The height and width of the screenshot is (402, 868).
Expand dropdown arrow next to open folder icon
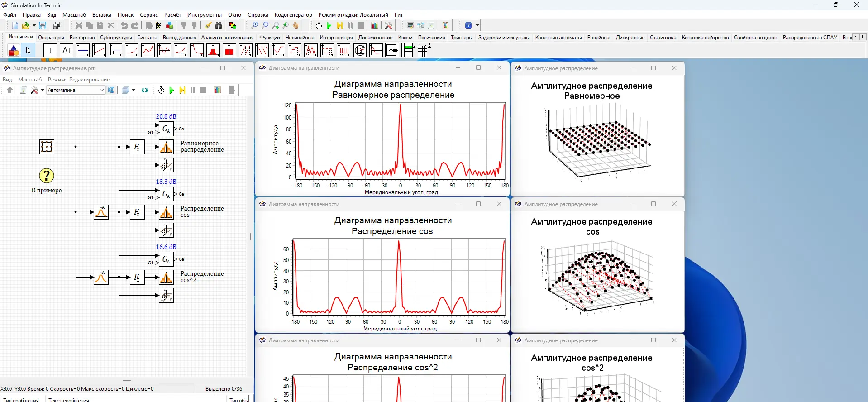click(34, 26)
